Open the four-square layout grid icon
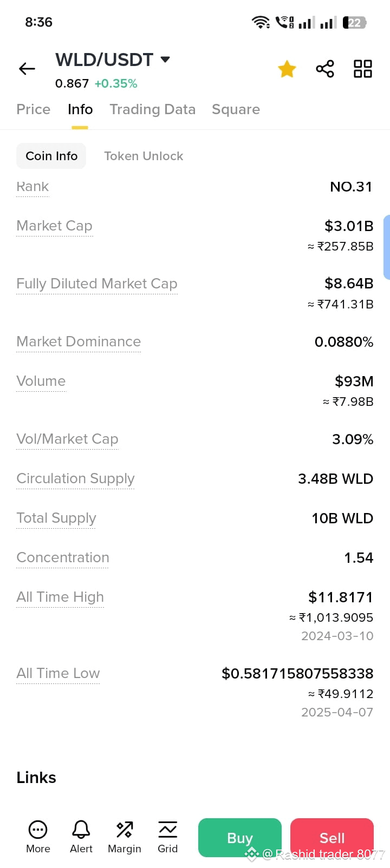Image resolution: width=390 pixels, height=868 pixels. click(363, 69)
